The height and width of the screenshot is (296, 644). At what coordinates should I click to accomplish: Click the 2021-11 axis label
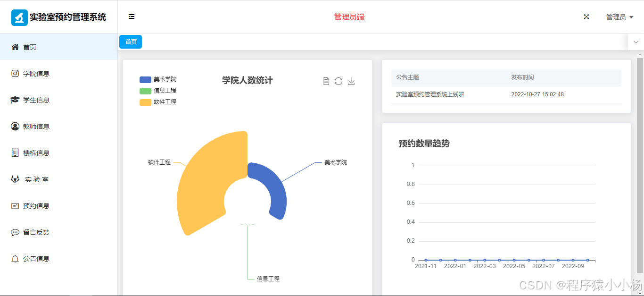point(426,266)
